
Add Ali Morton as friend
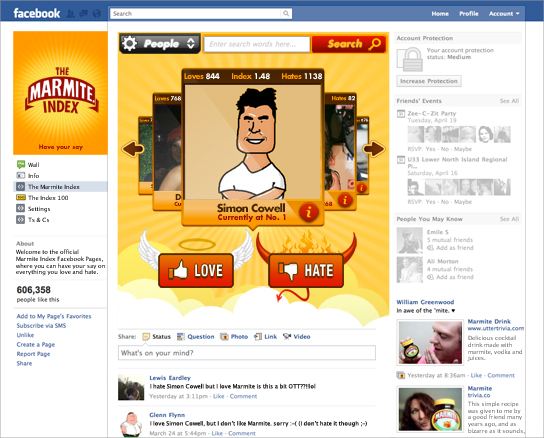coord(454,277)
